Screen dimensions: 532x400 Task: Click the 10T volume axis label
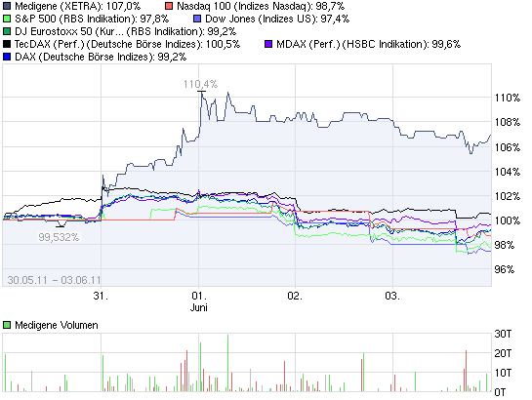(503, 373)
